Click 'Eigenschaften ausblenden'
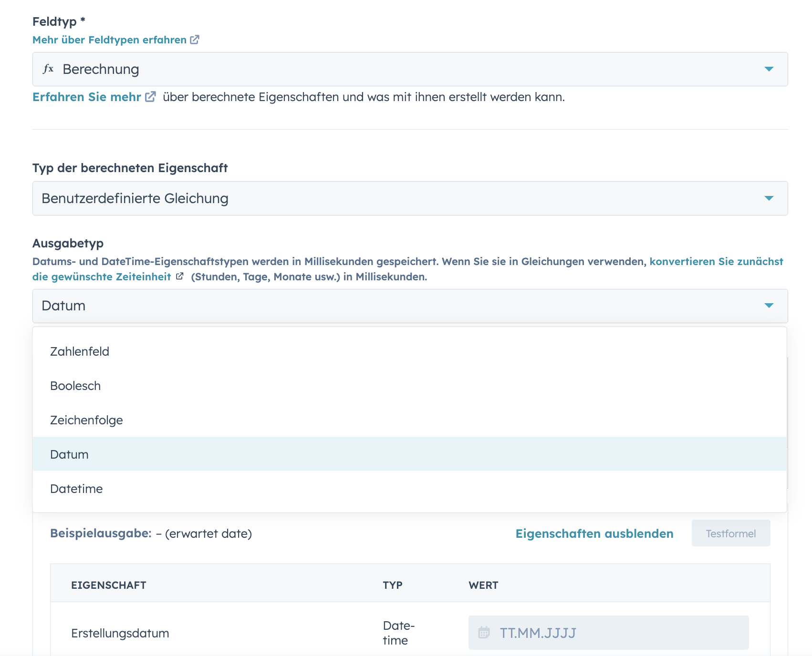This screenshot has width=812, height=656. pos(593,533)
